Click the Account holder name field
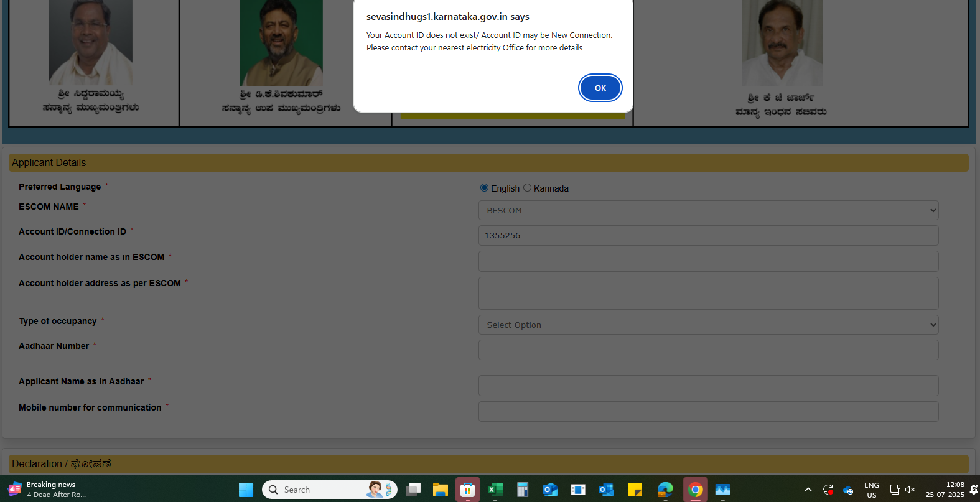This screenshot has height=502, width=980. click(x=708, y=261)
